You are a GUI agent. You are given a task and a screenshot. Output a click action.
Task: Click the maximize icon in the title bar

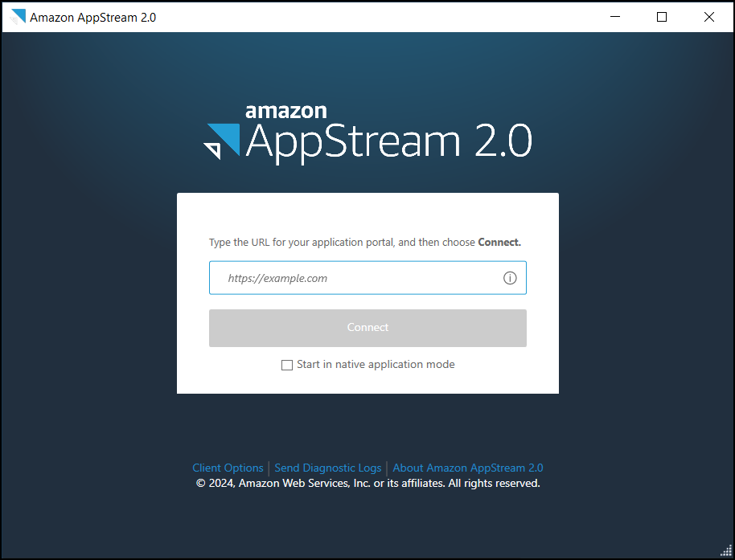(x=661, y=16)
